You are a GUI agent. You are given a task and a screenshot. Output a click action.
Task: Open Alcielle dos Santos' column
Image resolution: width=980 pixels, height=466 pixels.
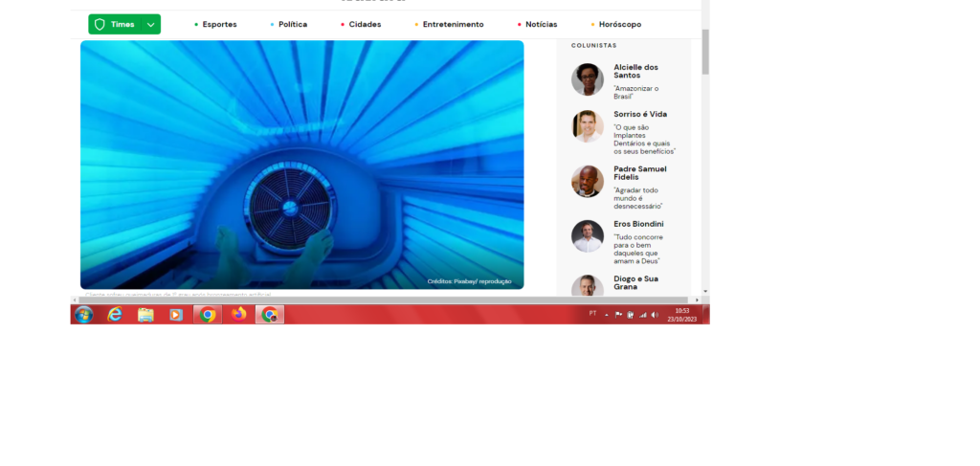click(635, 72)
